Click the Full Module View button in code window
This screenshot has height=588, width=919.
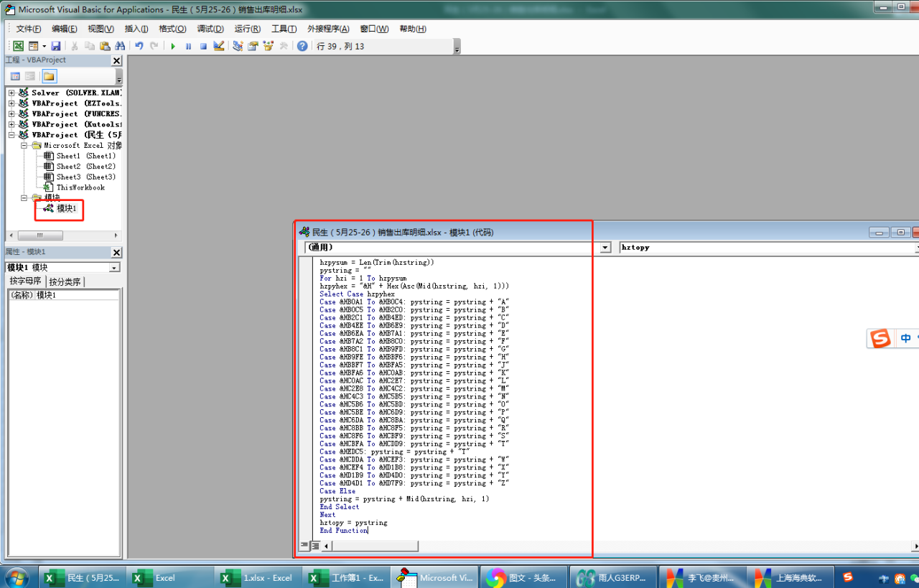(315, 546)
